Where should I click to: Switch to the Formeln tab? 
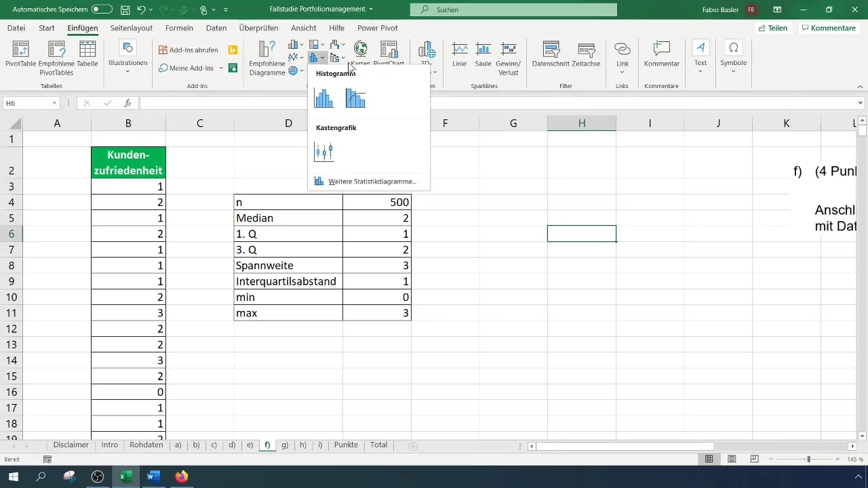tap(179, 28)
